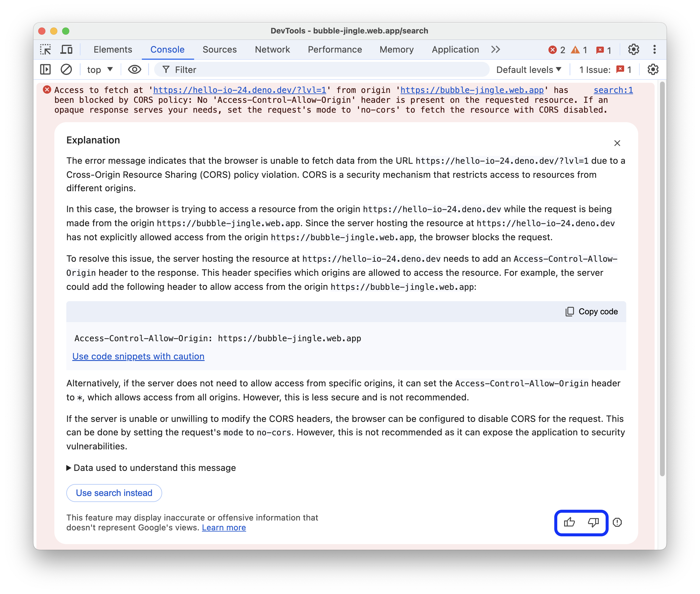The height and width of the screenshot is (594, 700).
Task: Switch to the Elements tab
Action: tap(113, 50)
